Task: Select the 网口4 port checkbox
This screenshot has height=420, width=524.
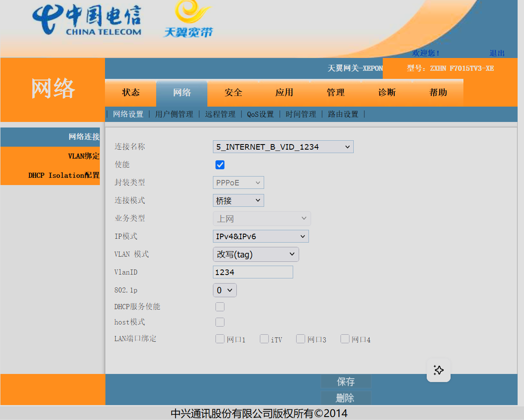Action: (x=345, y=339)
